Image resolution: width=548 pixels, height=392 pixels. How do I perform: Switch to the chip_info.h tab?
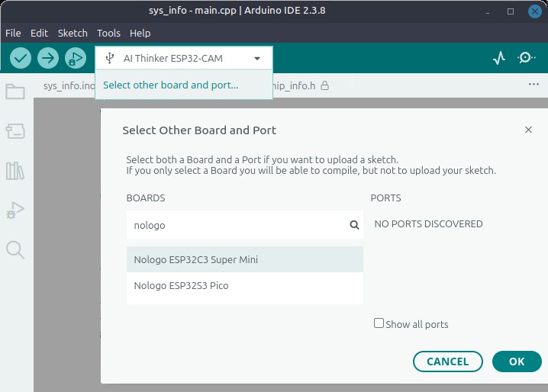point(294,85)
